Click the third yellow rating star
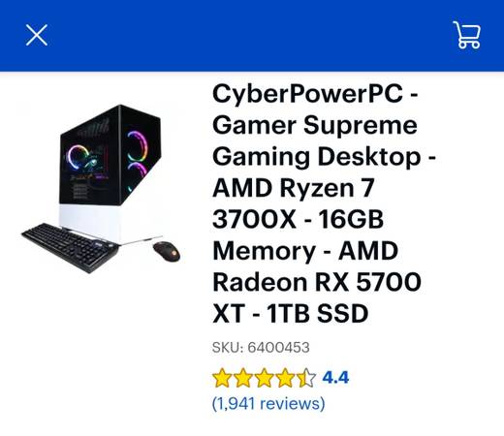Image resolution: width=504 pixels, height=436 pixels. [264, 378]
